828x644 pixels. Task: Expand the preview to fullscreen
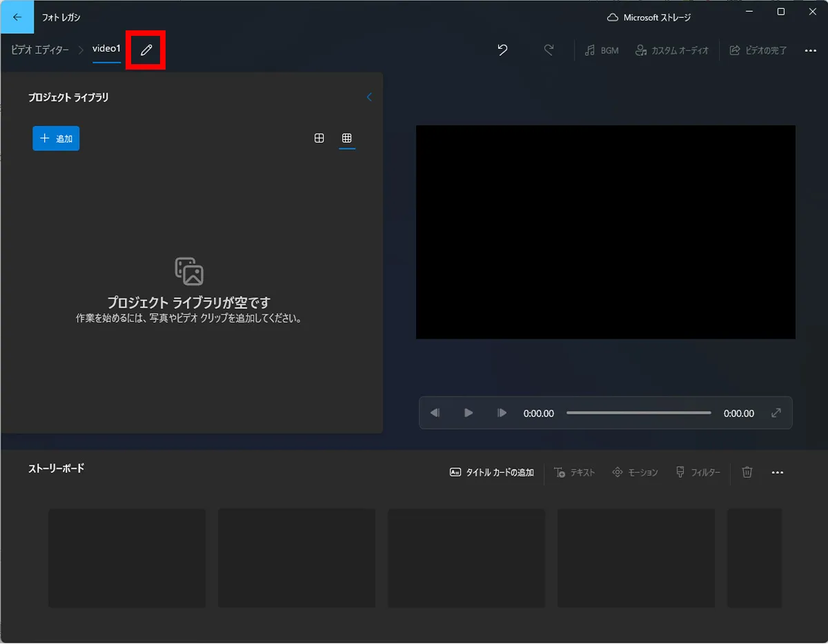776,412
